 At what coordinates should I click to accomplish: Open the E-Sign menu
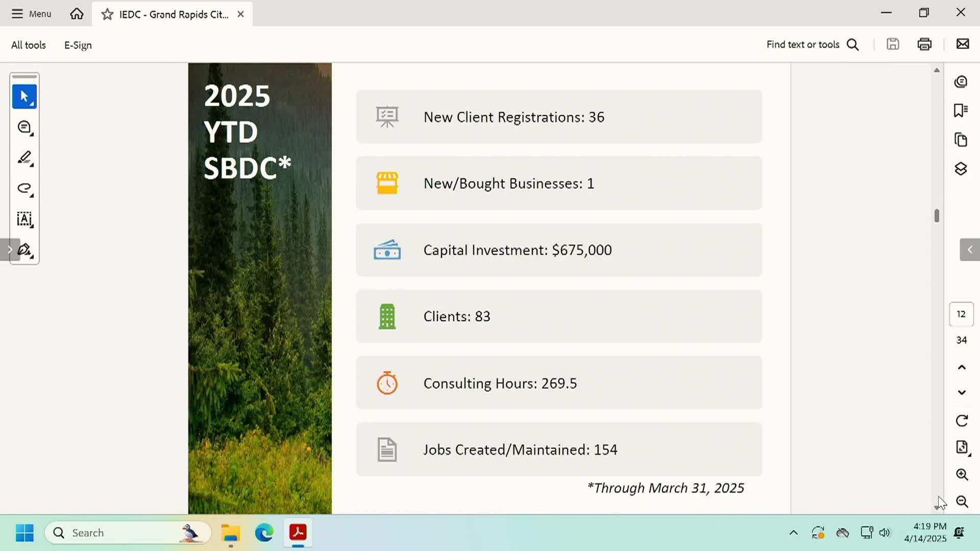pyautogui.click(x=78, y=45)
